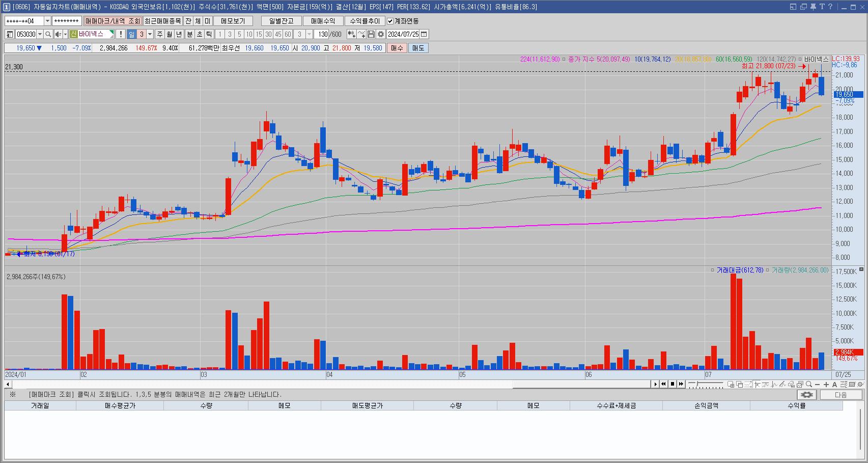Select the 초 second period toggle

[x=200, y=34]
